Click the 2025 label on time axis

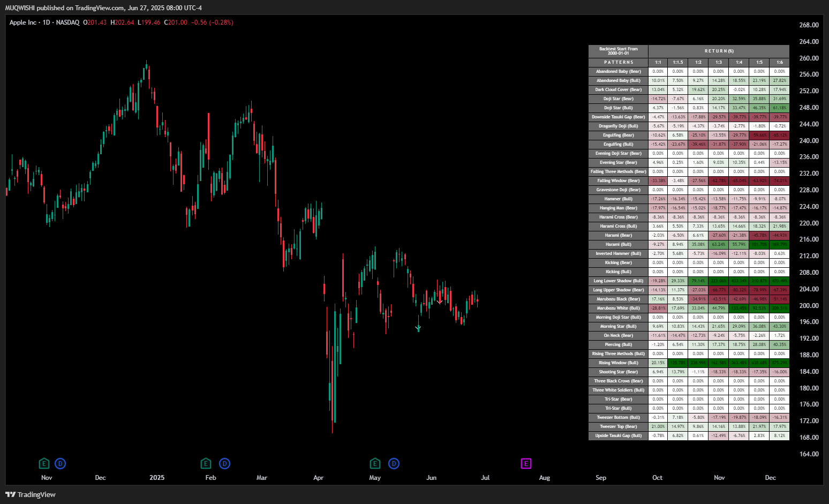click(157, 478)
